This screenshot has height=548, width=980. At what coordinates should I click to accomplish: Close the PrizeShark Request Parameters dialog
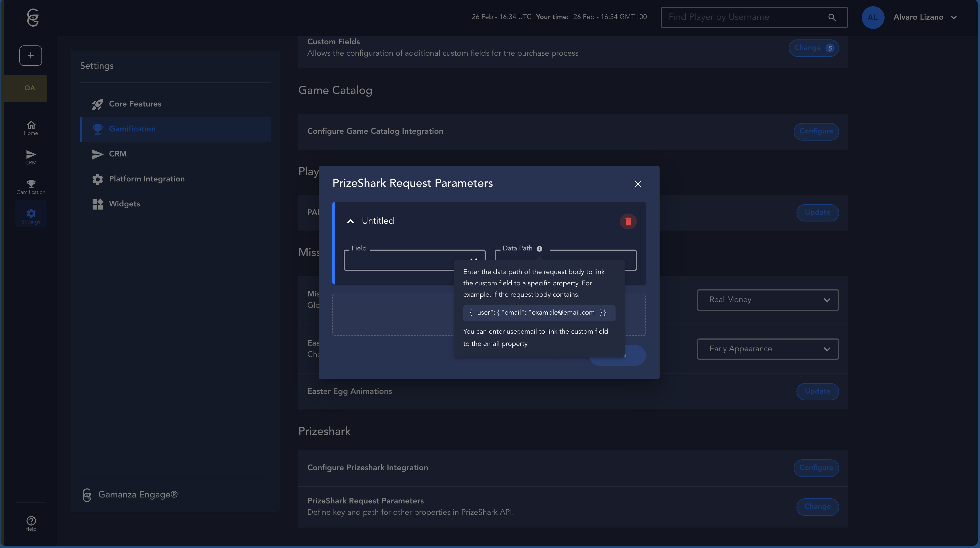638,184
